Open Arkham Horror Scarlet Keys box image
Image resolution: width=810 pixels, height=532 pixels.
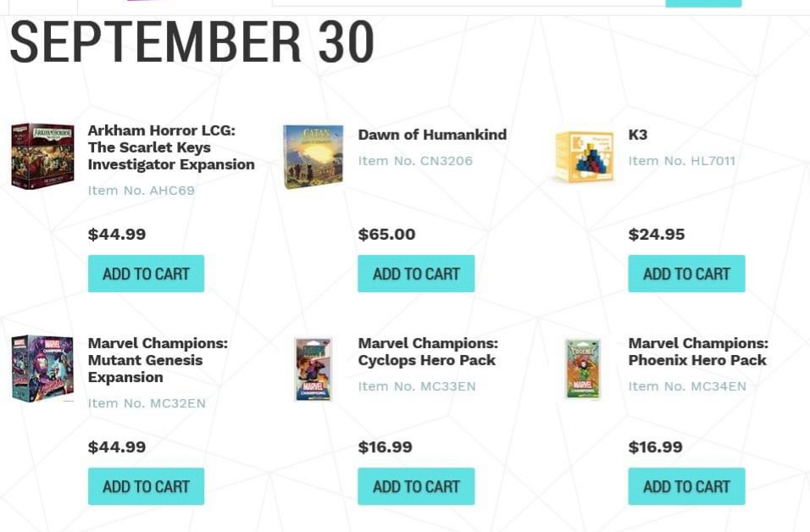(x=42, y=156)
